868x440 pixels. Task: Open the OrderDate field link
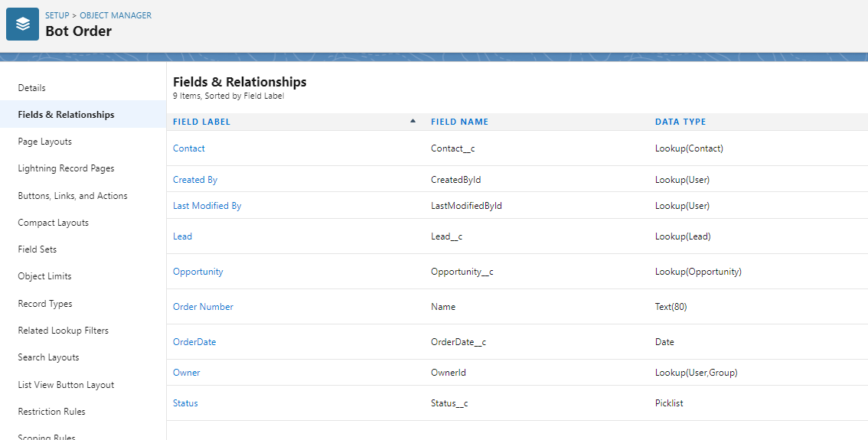coord(194,342)
